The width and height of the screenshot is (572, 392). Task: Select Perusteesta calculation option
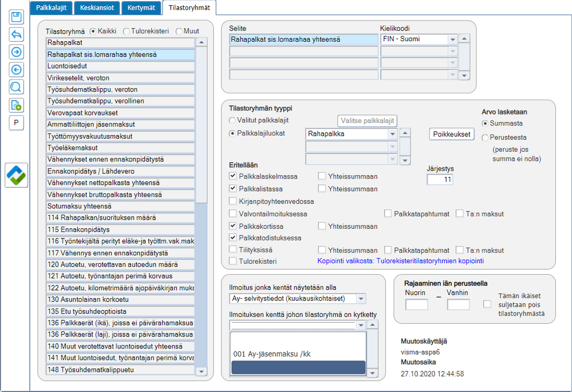coord(485,137)
